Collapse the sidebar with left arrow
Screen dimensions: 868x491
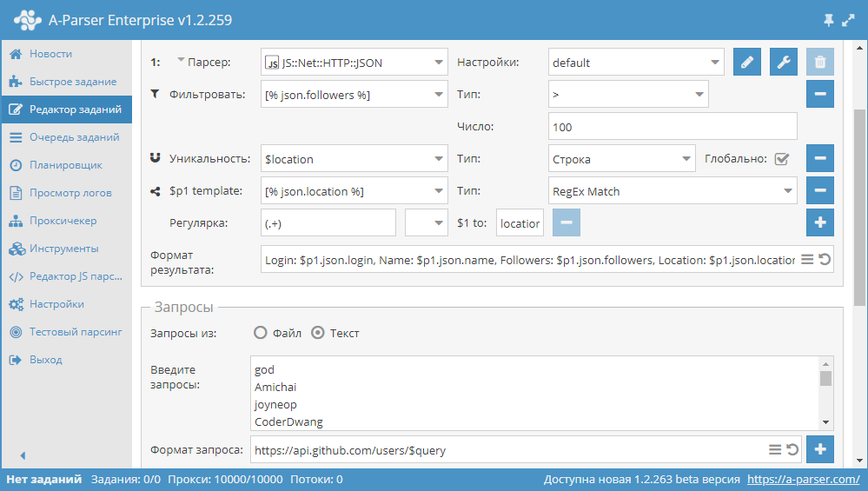23,455
